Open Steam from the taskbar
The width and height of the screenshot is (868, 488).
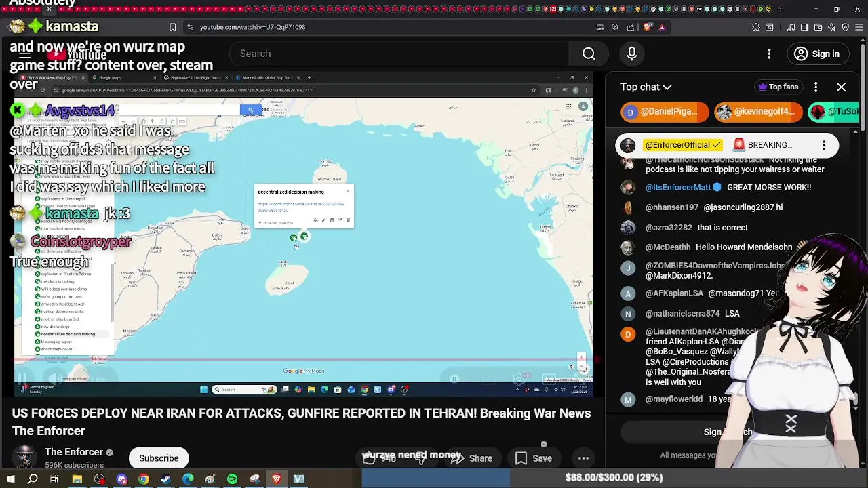pyautogui.click(x=165, y=479)
